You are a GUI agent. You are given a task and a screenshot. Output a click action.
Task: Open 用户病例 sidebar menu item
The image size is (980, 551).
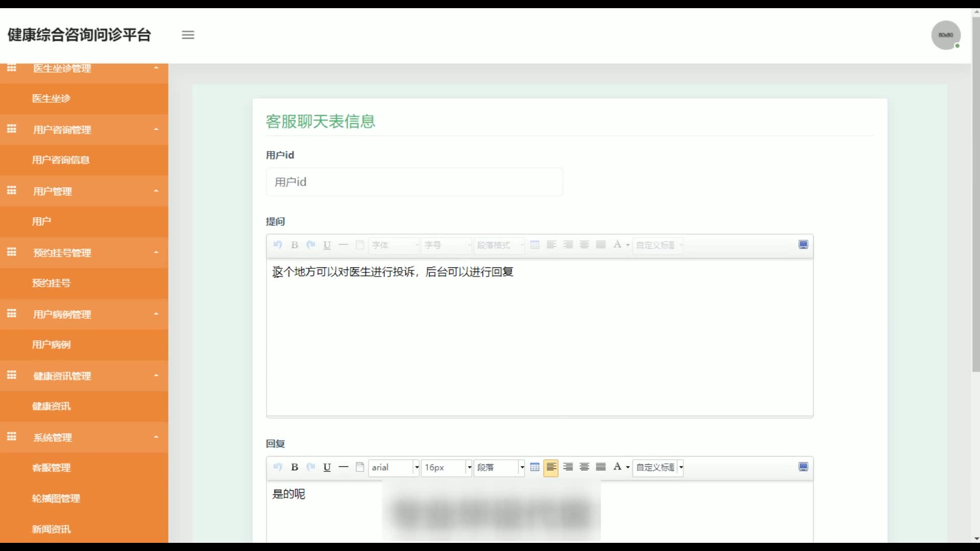[x=51, y=345]
